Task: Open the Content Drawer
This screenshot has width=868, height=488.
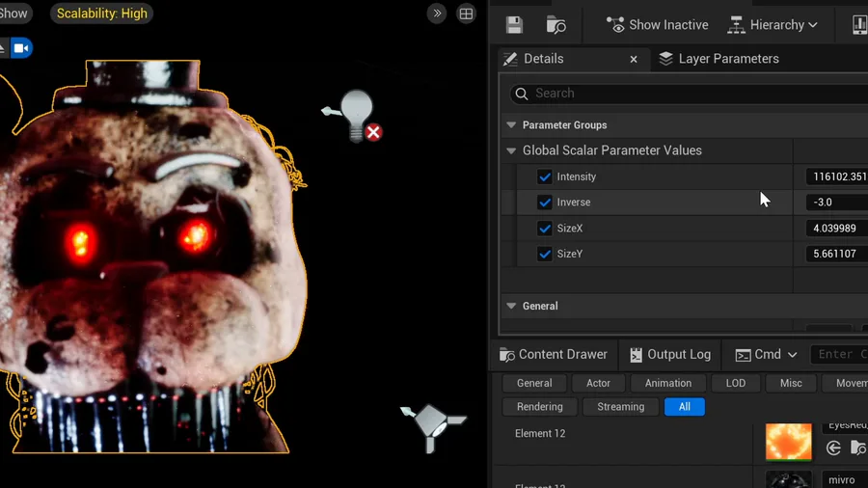Action: 554,355
